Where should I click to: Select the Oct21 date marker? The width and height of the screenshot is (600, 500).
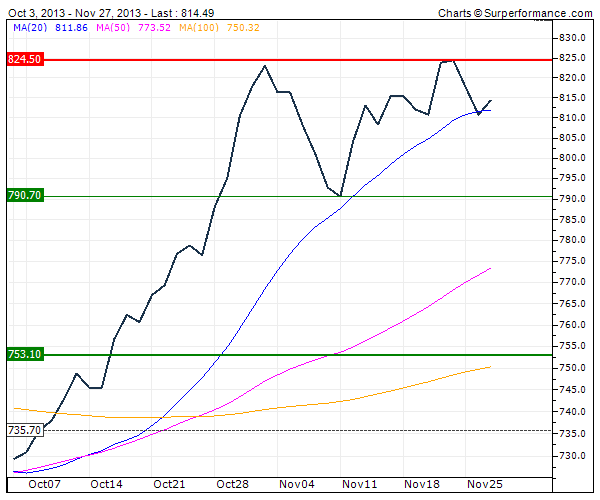coord(169,483)
